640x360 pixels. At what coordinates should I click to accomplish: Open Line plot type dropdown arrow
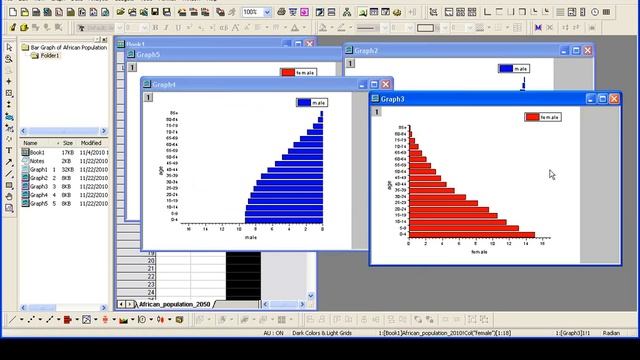(x=21, y=320)
